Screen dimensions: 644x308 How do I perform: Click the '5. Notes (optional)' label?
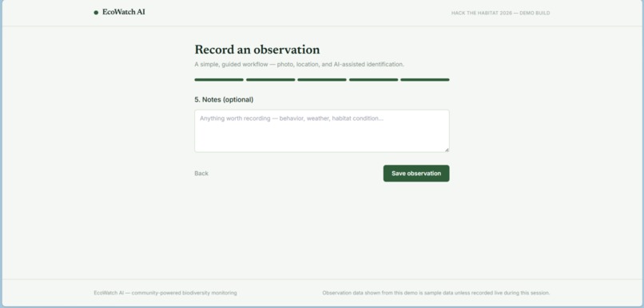(224, 99)
